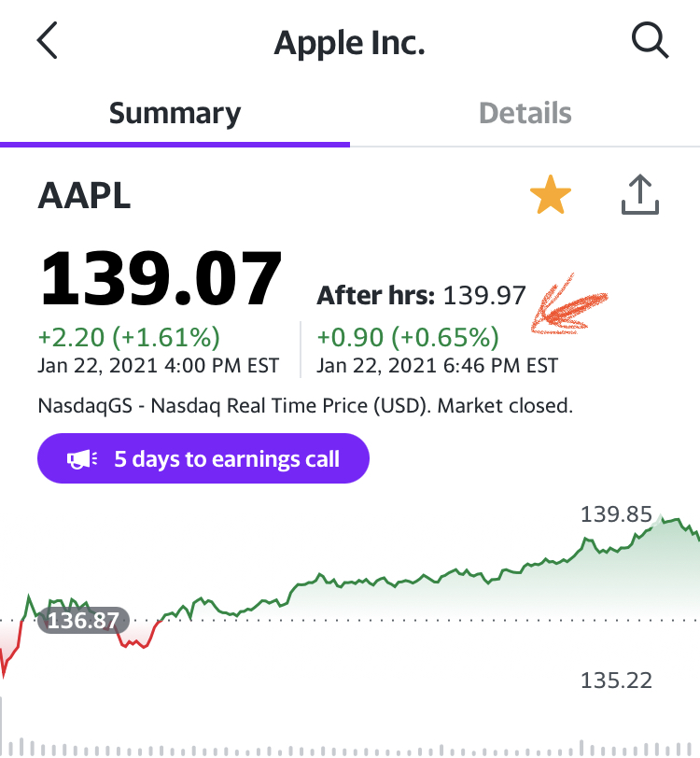Tap the volume bars below the chart
The height and width of the screenshot is (758, 700).
350,747
